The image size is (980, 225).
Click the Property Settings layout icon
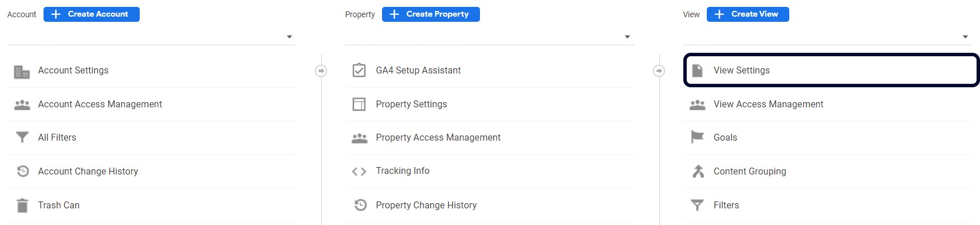tap(359, 104)
